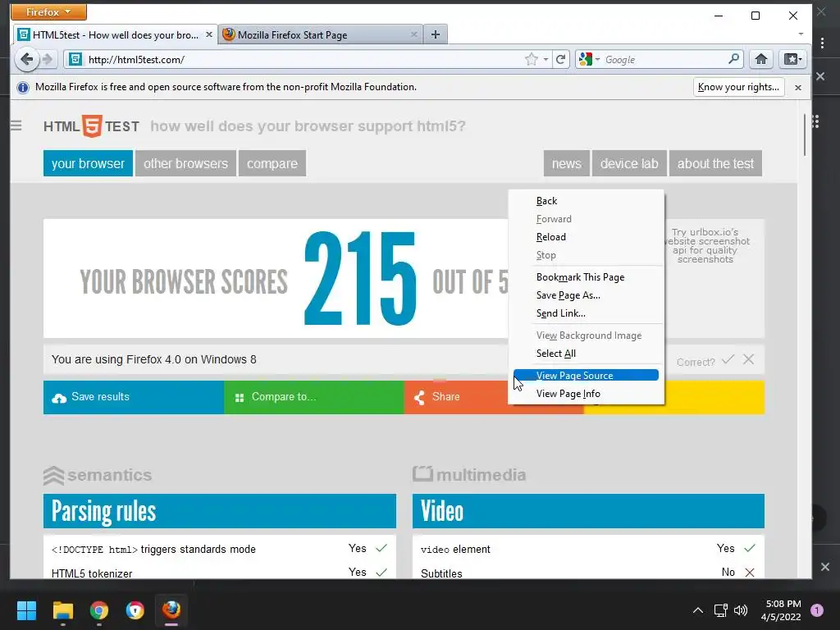Choose Select All in context menu
This screenshot has height=630, width=840.
(586, 354)
